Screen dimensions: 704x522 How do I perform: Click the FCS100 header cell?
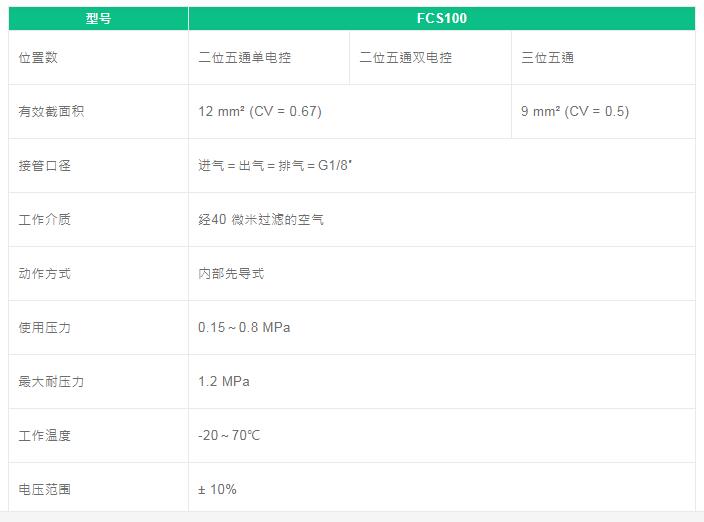click(441, 18)
